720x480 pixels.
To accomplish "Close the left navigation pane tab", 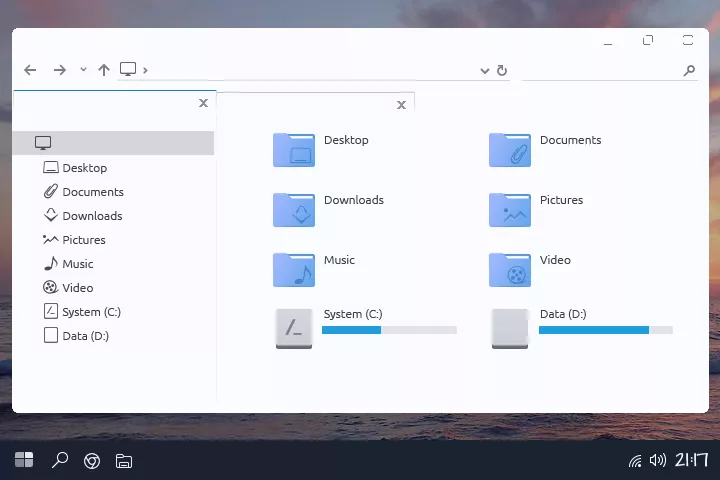I will 203,103.
